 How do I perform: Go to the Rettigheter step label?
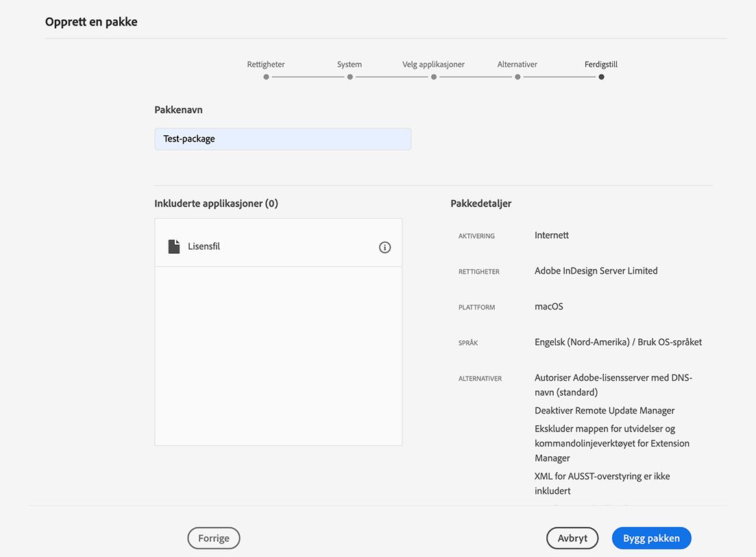tap(266, 64)
